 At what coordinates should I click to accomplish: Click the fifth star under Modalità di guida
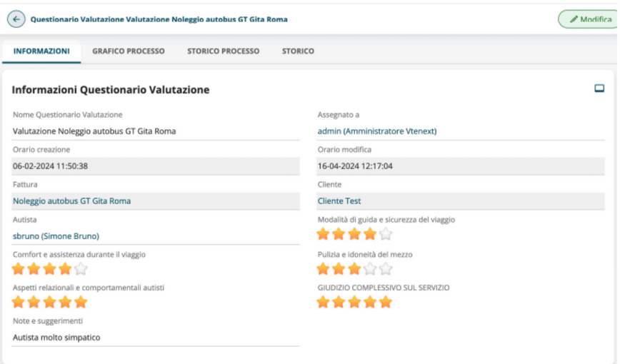click(386, 234)
